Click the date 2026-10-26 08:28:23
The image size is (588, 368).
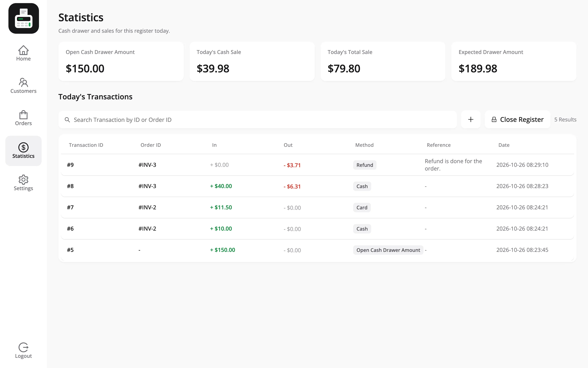(x=522, y=186)
